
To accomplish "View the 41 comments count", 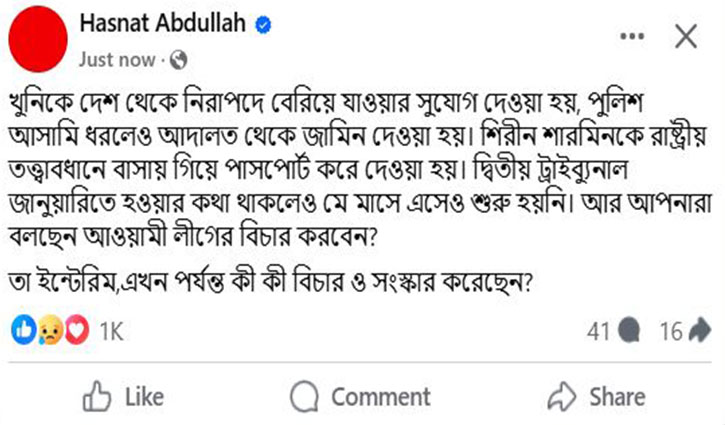I will [599, 331].
